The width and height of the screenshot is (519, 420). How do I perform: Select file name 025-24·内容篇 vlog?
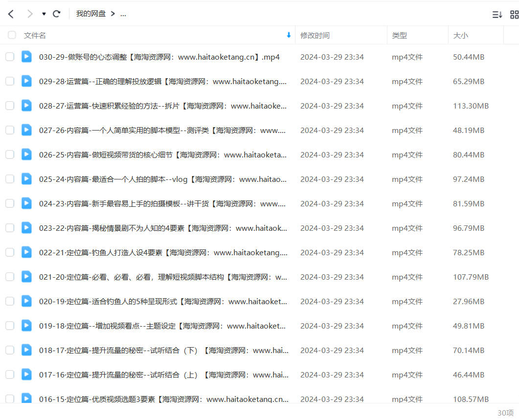pyautogui.click(x=163, y=179)
